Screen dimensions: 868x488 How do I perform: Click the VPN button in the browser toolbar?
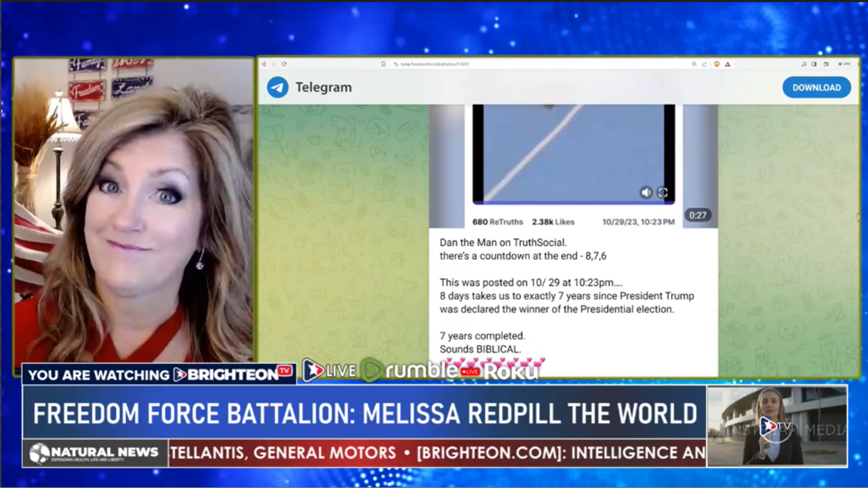click(x=845, y=64)
